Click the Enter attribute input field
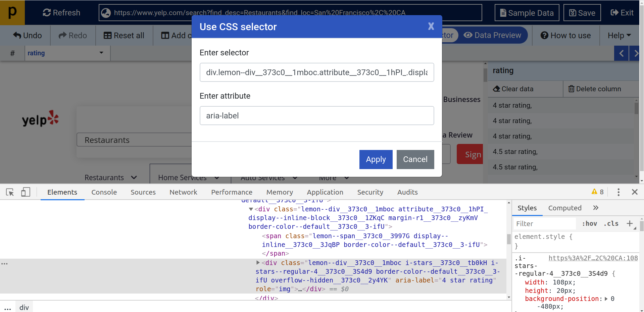644x312 pixels. point(316,116)
